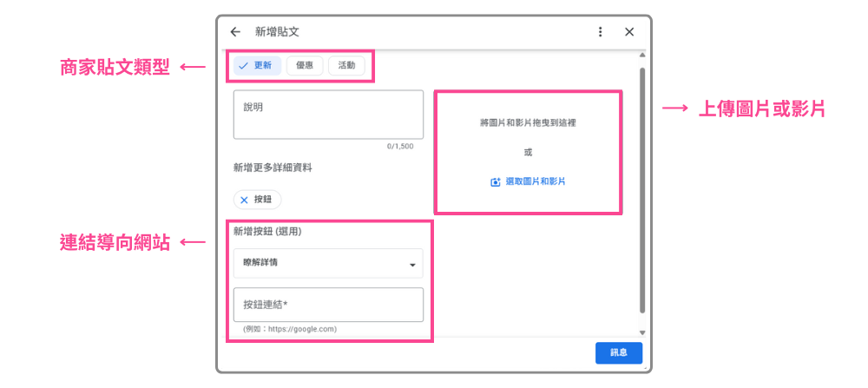868x388 pixels.
Task: Click the scrollbar down arrow
Action: pyautogui.click(x=642, y=332)
